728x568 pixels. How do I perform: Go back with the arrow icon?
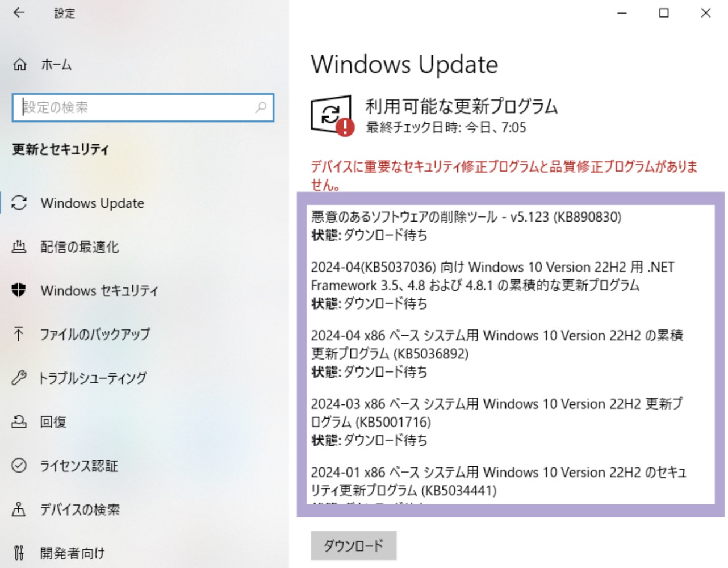[19, 12]
